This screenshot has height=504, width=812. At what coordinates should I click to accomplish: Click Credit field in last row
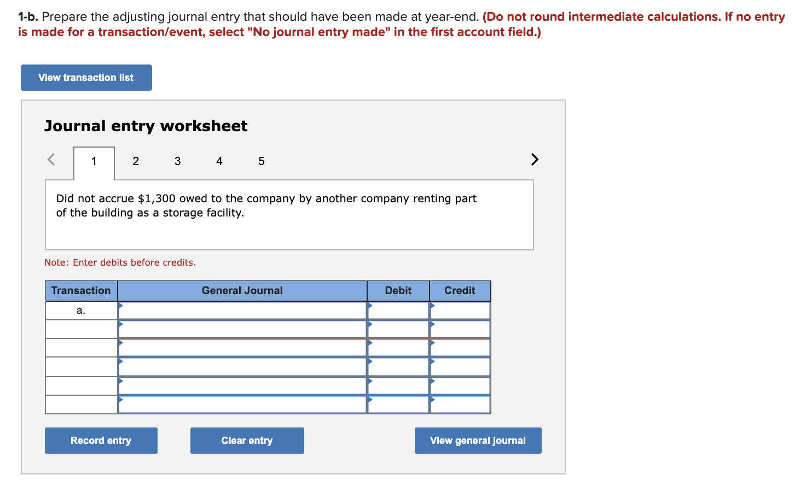460,405
